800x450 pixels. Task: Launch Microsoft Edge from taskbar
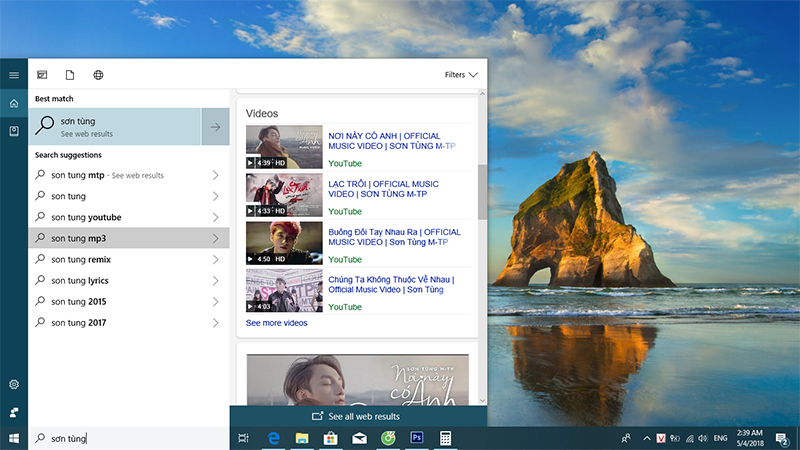pyautogui.click(x=273, y=438)
